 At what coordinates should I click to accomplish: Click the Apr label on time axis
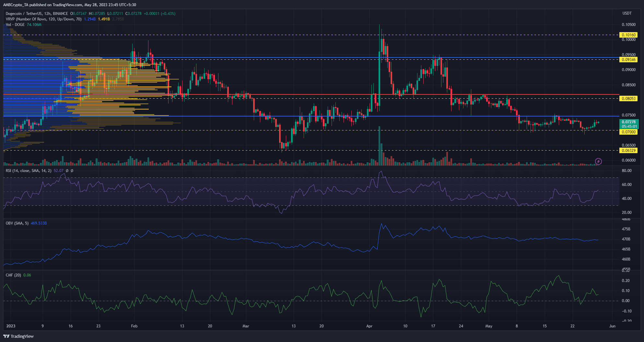(369, 326)
